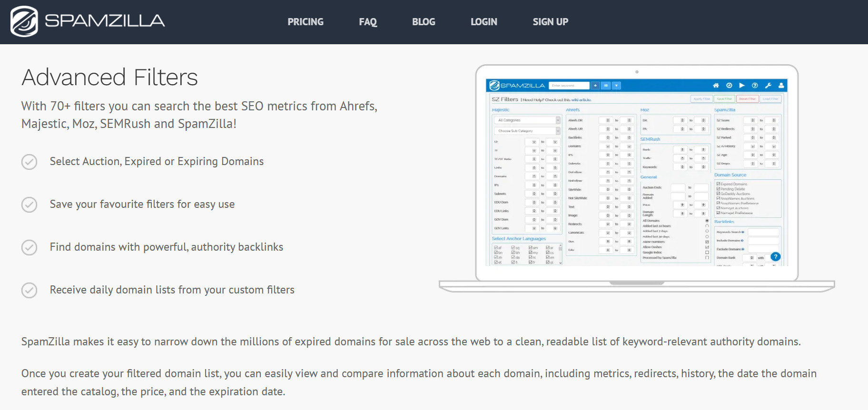Image resolution: width=868 pixels, height=410 pixels.
Task: Click the blue plus button beside keyword box
Action: (x=595, y=86)
